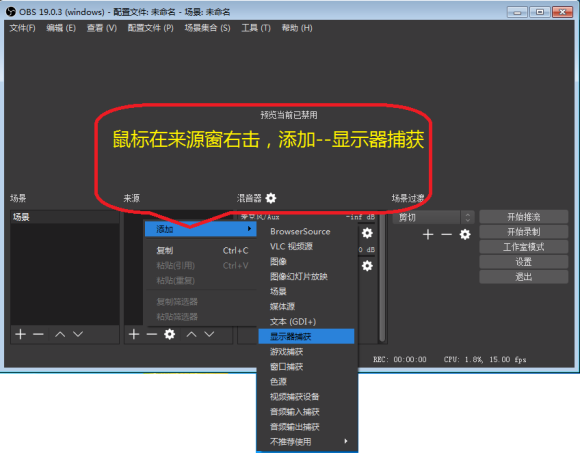Add a new source with the plus icon

(x=134, y=334)
